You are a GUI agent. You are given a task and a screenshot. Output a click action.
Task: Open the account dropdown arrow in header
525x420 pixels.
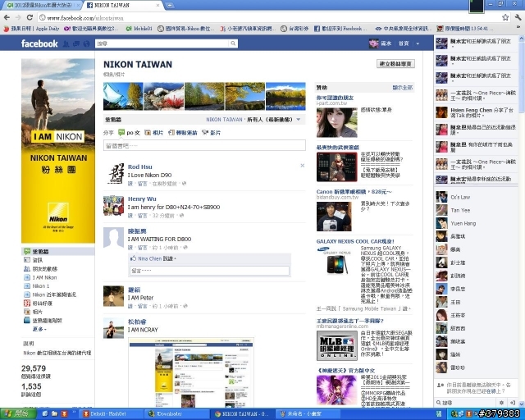pyautogui.click(x=418, y=43)
